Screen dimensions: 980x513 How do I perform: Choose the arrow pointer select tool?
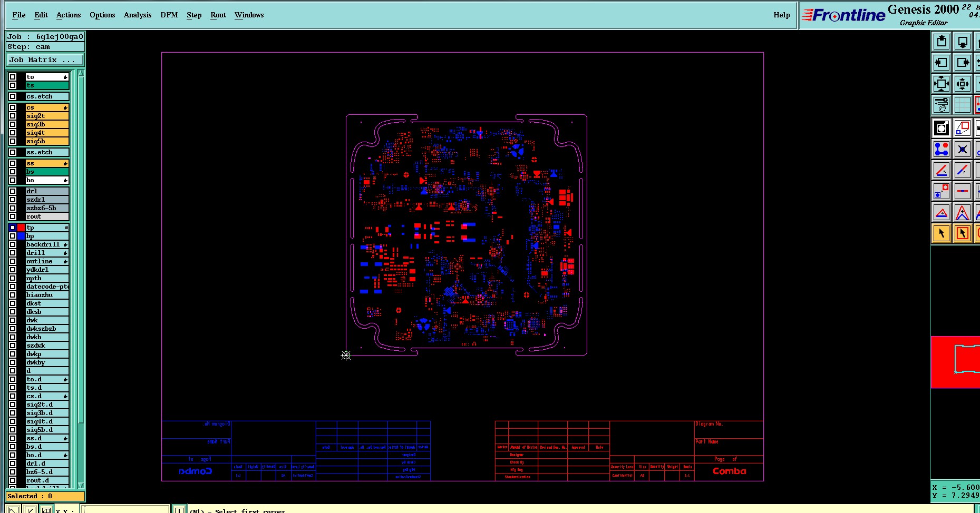click(942, 233)
